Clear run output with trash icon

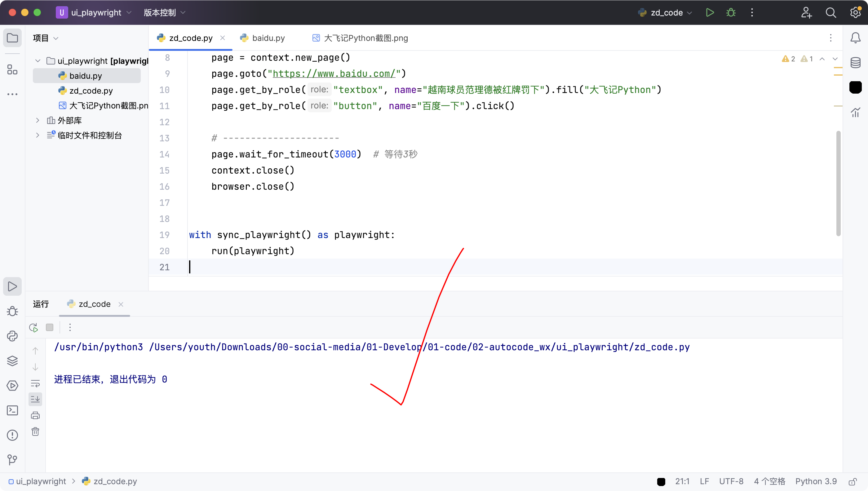(35, 432)
